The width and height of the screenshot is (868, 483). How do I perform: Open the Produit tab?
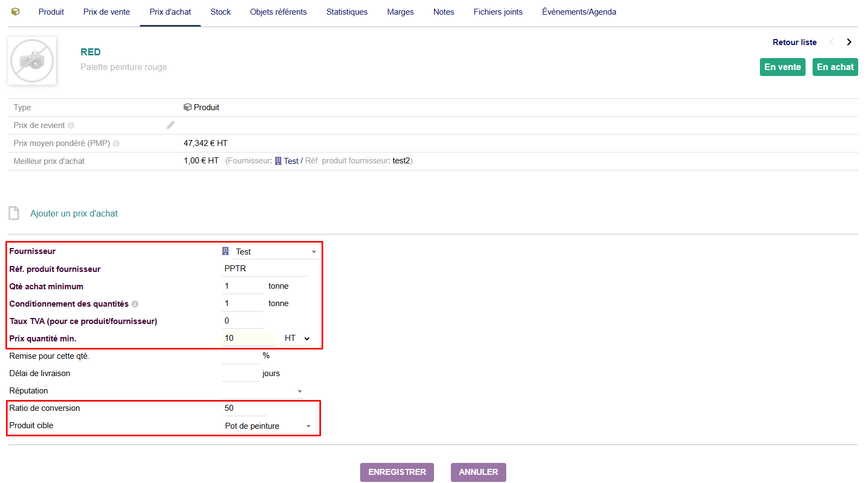[51, 12]
